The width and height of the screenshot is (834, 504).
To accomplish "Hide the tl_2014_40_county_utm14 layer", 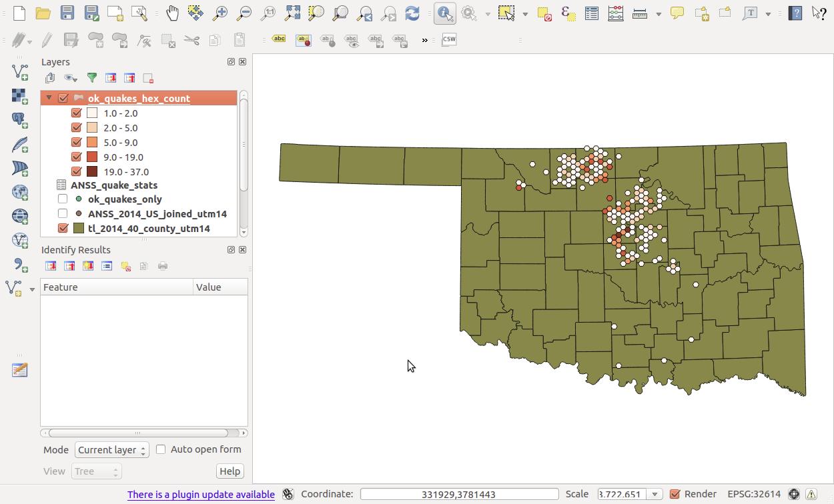I will [63, 228].
